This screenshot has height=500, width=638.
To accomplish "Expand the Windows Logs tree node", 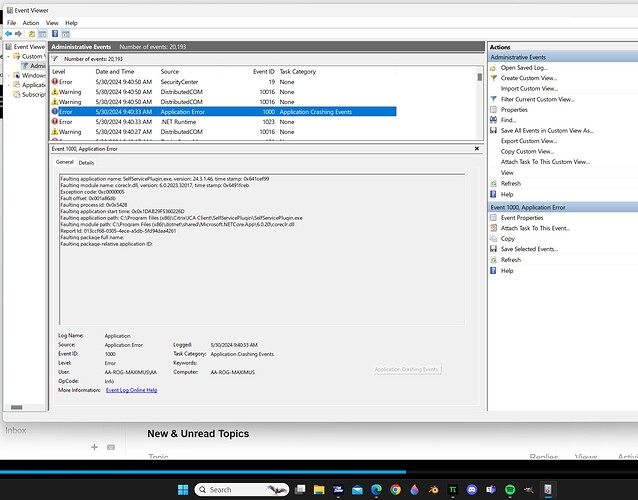I will click(9, 75).
